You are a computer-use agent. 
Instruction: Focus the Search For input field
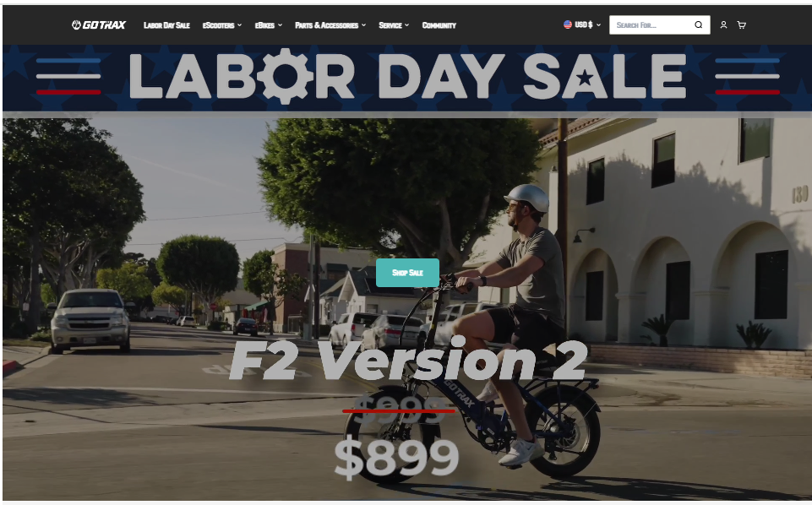pos(652,24)
